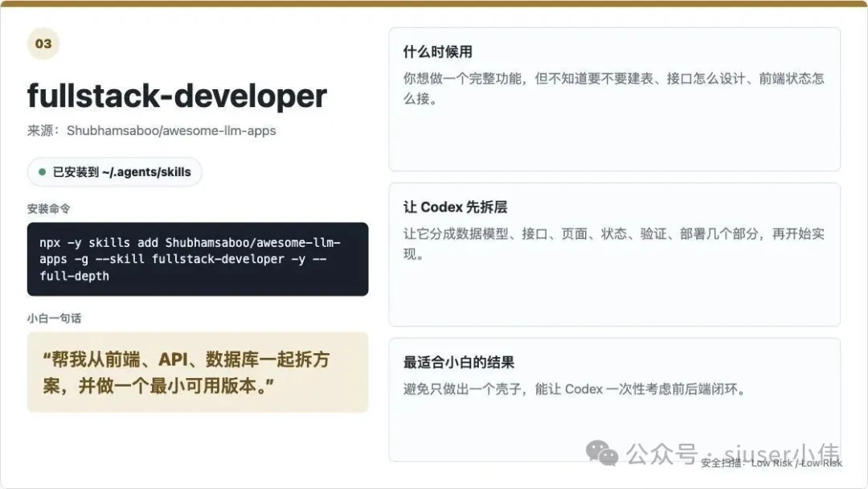Click the 已安装到 ~/.agents/skills status pill
868x489 pixels.
(115, 172)
